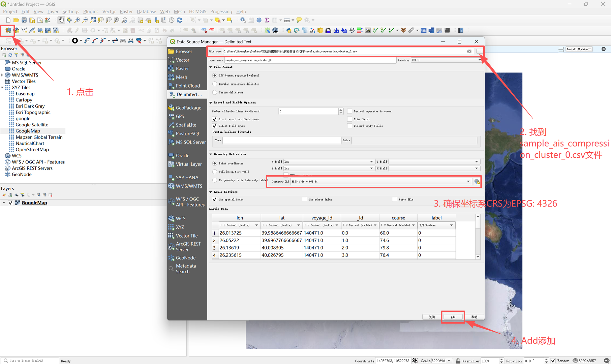Click the Add button

tap(453, 317)
